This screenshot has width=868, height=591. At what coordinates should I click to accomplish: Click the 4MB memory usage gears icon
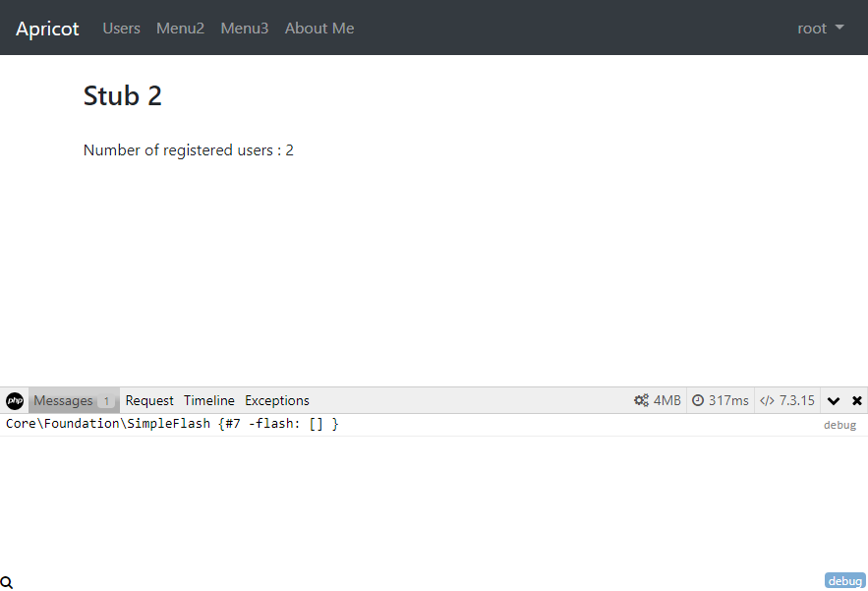point(641,400)
